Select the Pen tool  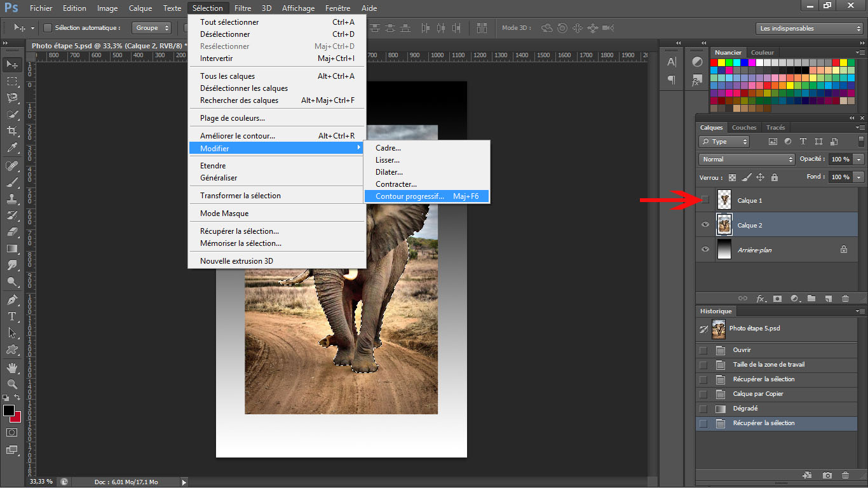(12, 300)
